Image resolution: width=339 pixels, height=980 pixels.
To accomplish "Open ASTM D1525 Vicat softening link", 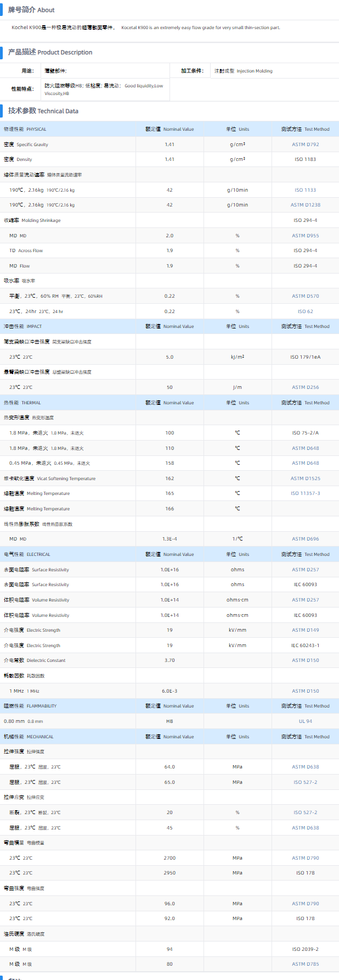I will (305, 478).
